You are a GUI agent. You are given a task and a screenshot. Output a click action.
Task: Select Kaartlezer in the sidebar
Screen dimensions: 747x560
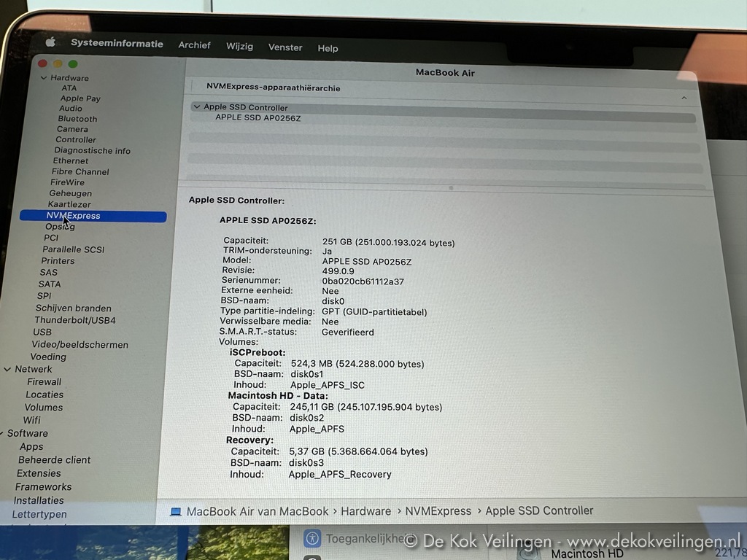[x=69, y=204]
